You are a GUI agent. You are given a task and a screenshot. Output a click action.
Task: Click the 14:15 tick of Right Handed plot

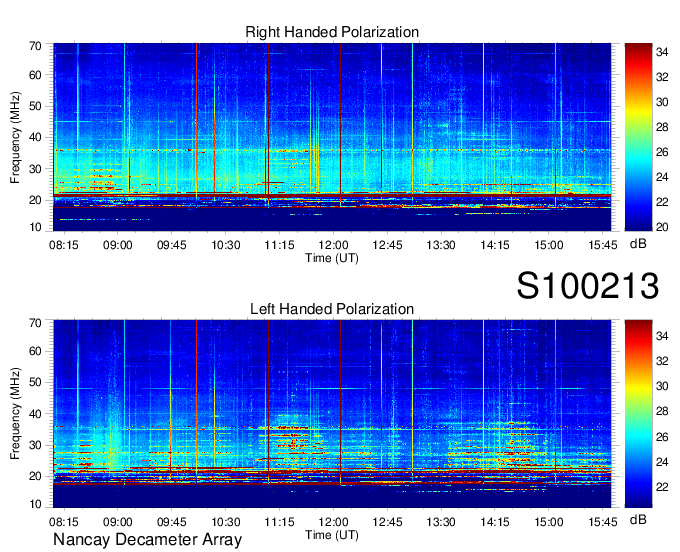coord(495,245)
